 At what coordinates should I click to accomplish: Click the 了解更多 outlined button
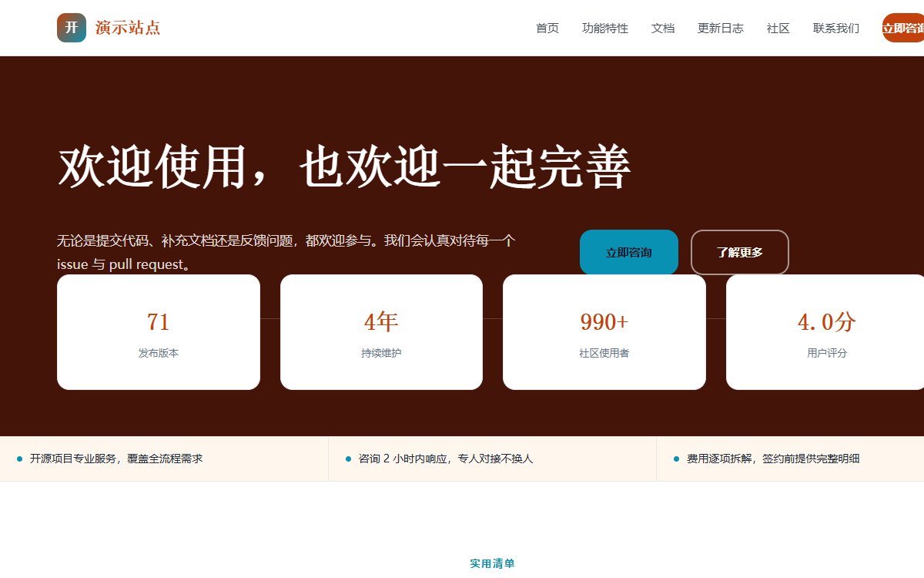tap(740, 252)
